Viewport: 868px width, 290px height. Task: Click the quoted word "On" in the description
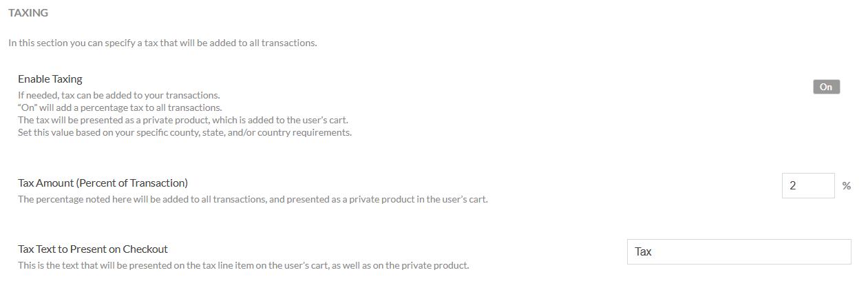click(28, 107)
